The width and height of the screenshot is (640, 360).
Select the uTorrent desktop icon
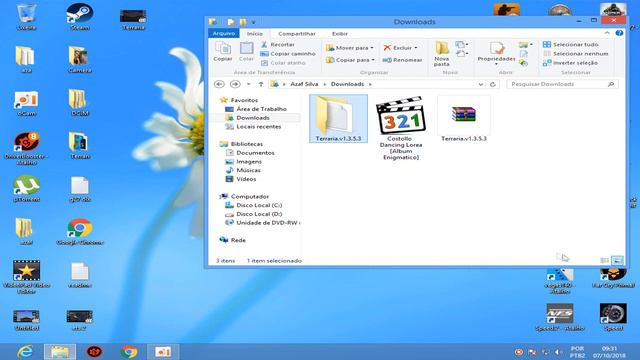pyautogui.click(x=26, y=189)
